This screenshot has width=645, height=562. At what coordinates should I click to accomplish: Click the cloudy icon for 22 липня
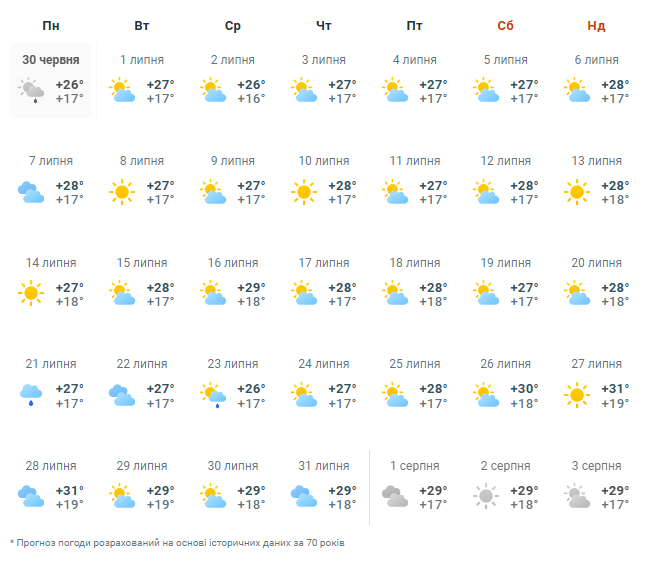[123, 395]
